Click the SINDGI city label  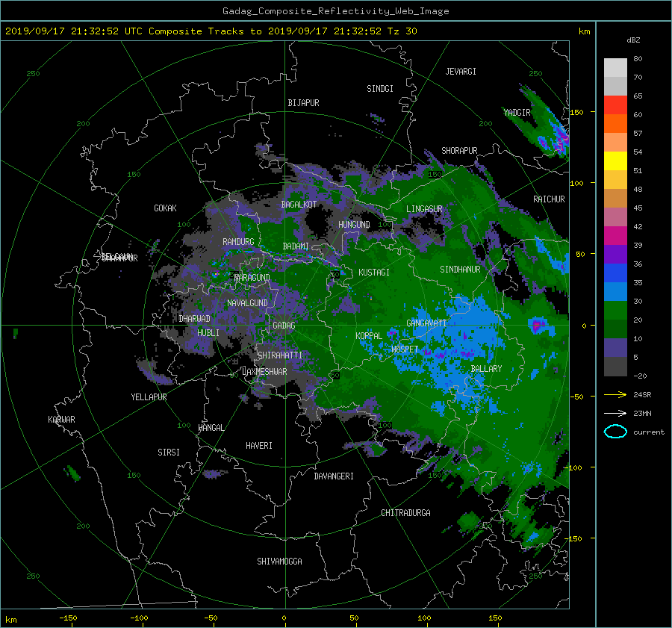[380, 89]
